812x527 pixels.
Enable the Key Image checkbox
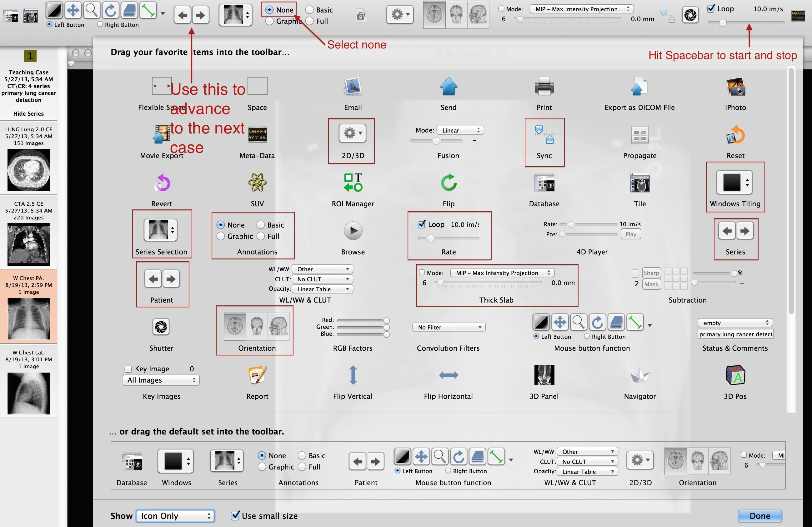click(x=127, y=368)
